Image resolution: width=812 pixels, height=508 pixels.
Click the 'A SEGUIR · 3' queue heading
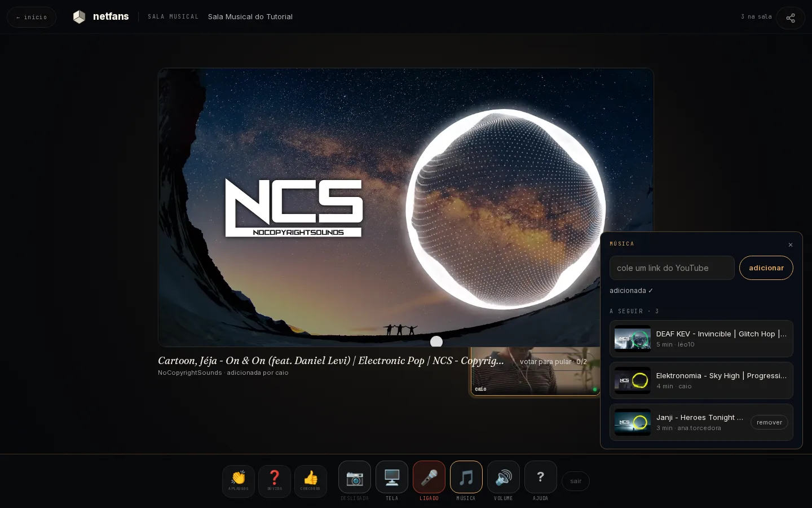(634, 312)
